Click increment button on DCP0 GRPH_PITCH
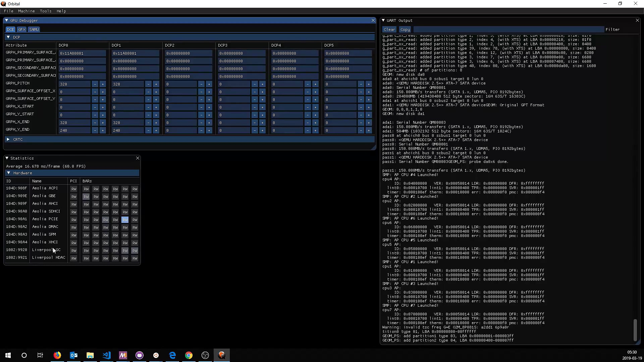This screenshot has width=644, height=362. [x=103, y=84]
